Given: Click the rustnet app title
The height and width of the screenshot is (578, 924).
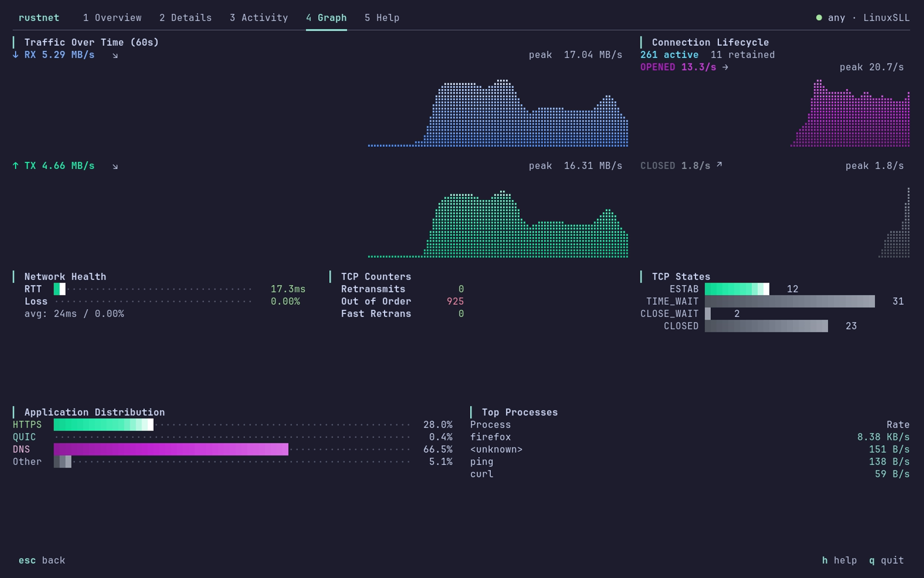Looking at the screenshot, I should pos(39,18).
